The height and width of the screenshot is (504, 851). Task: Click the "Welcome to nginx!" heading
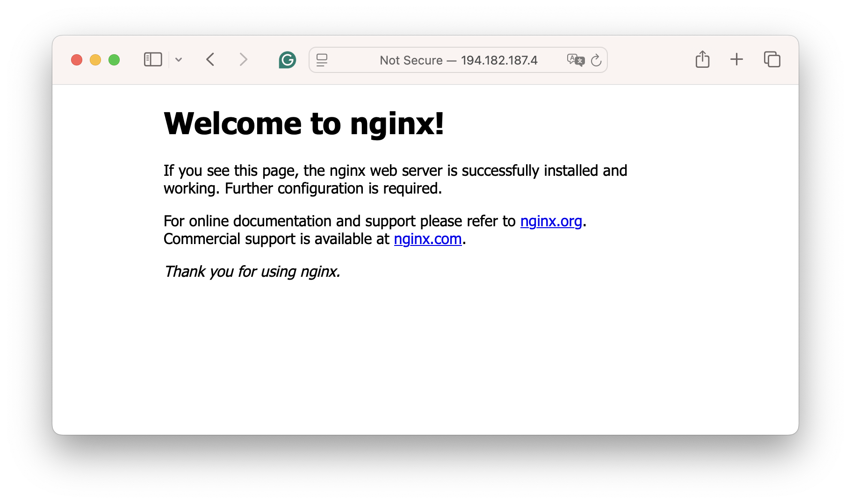coord(303,124)
